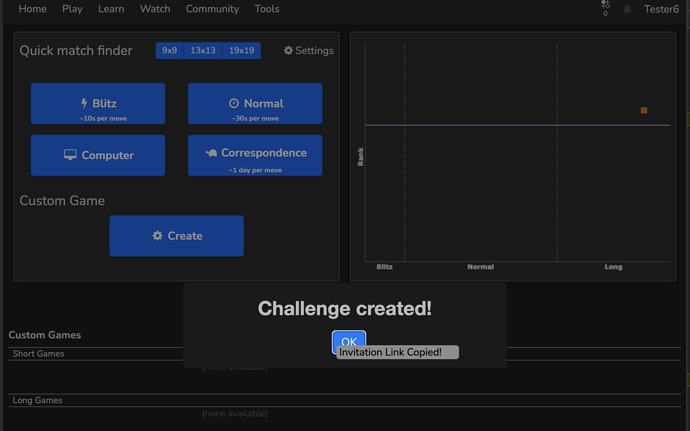
Task: Click OK on the Challenge created dialog
Action: click(349, 339)
